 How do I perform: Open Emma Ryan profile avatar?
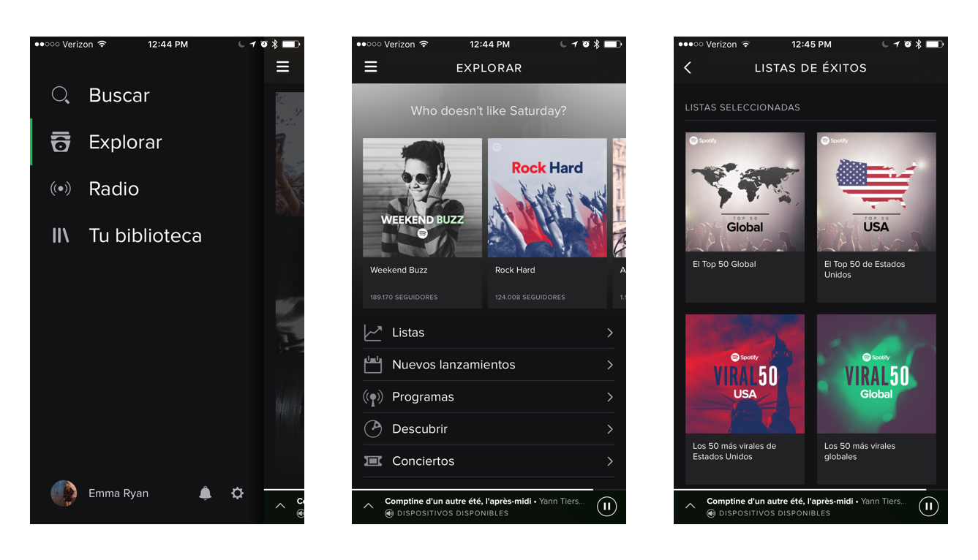(x=64, y=493)
